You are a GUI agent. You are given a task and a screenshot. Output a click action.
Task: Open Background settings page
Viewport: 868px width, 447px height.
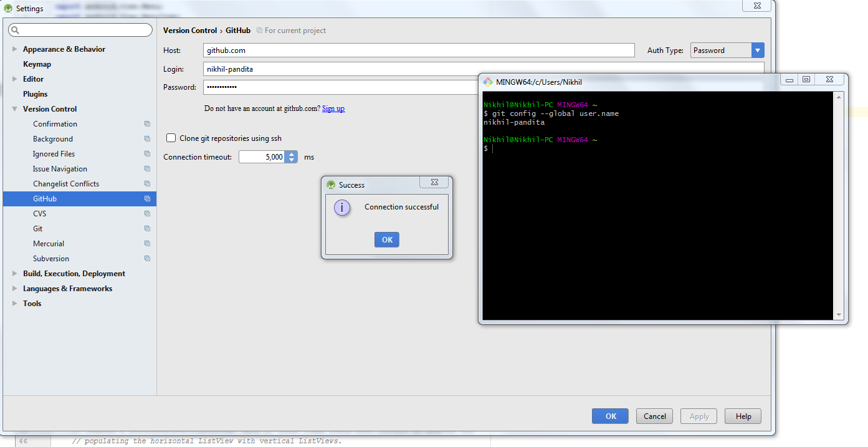[x=53, y=139]
